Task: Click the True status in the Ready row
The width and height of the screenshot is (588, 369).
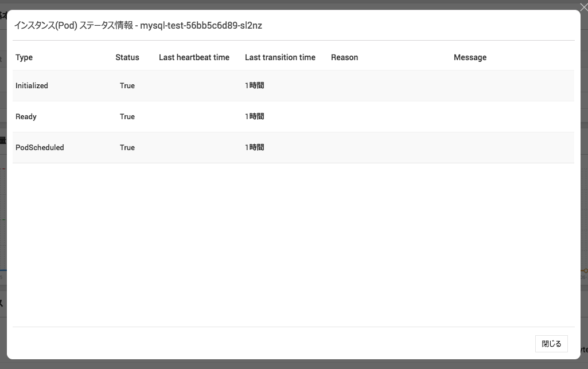Action: click(127, 117)
